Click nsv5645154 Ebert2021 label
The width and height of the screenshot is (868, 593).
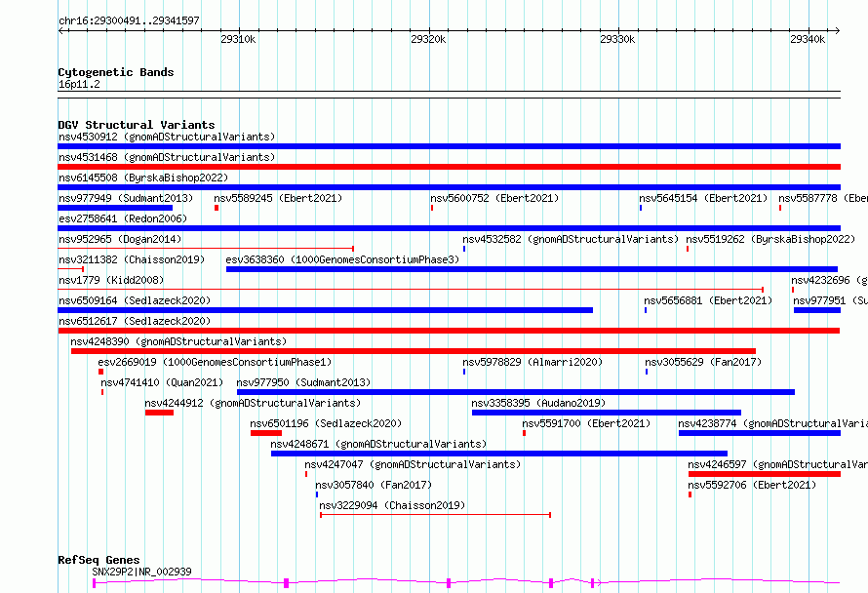coord(703,198)
